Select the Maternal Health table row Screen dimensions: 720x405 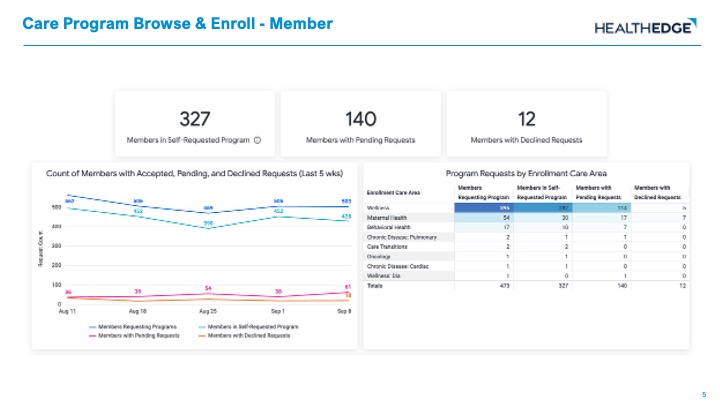coord(390,217)
